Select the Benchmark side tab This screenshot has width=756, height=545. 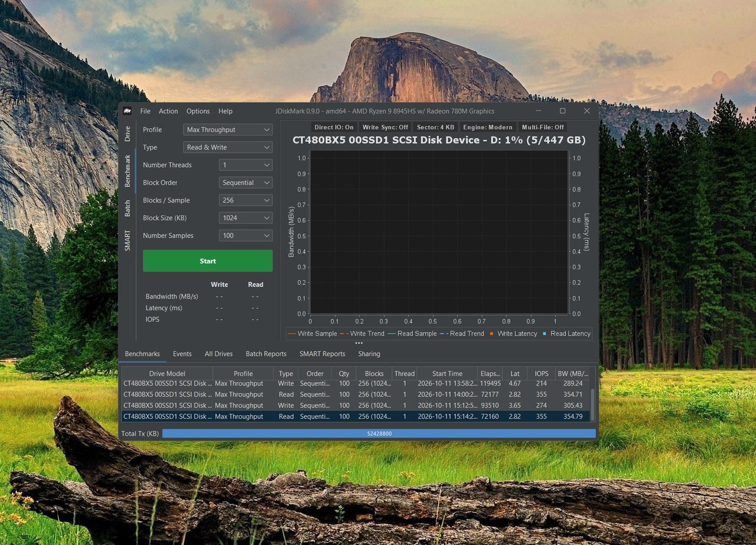127,171
